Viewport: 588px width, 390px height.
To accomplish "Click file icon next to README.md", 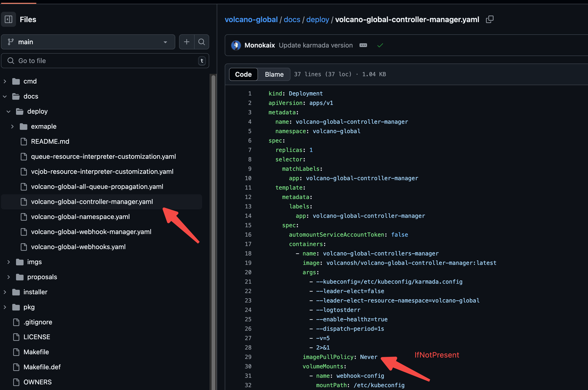I will pos(23,142).
